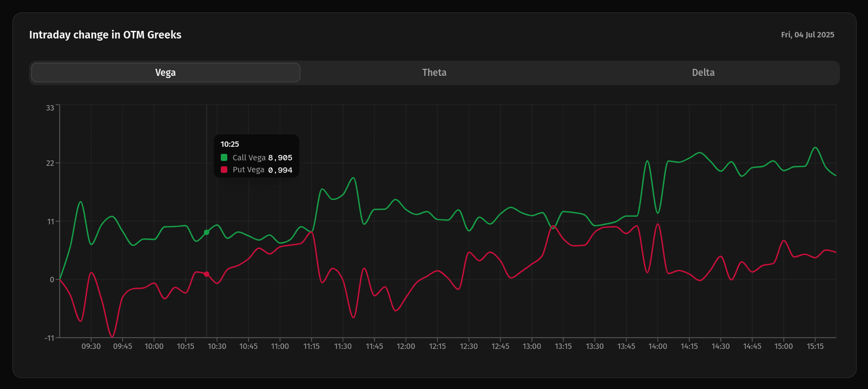The width and height of the screenshot is (868, 389).
Task: Click the 33 y-axis label
Action: coord(50,108)
